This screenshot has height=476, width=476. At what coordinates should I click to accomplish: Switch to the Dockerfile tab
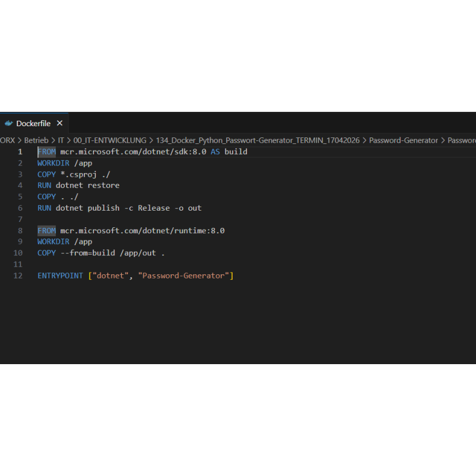point(33,123)
